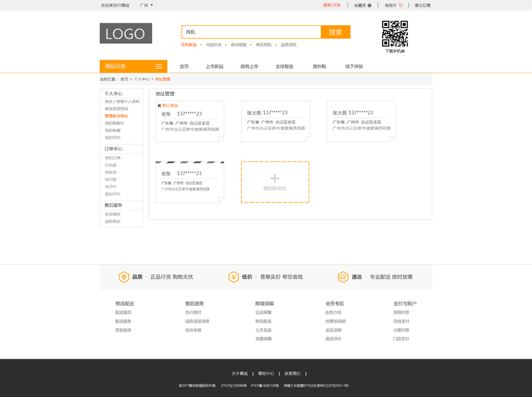Click 个人中心 in the breadcrumb
The height and width of the screenshot is (397, 532).
click(x=141, y=79)
